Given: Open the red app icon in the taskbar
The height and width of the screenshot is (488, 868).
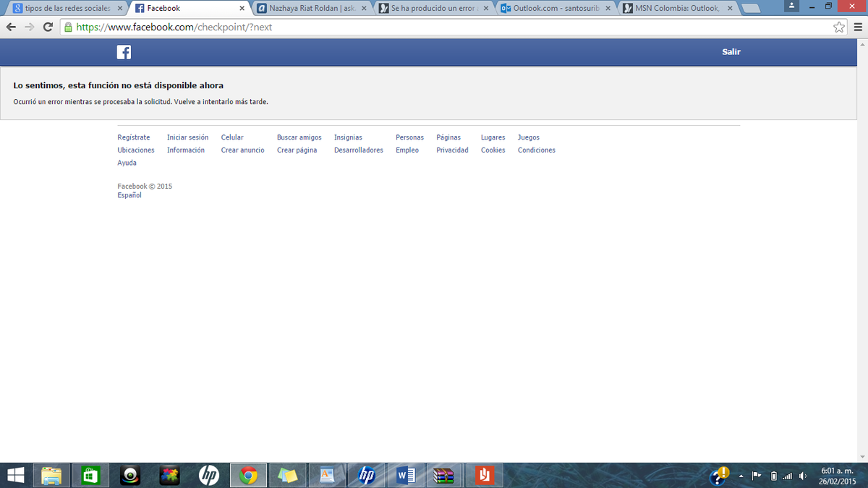Looking at the screenshot, I should pyautogui.click(x=485, y=475).
